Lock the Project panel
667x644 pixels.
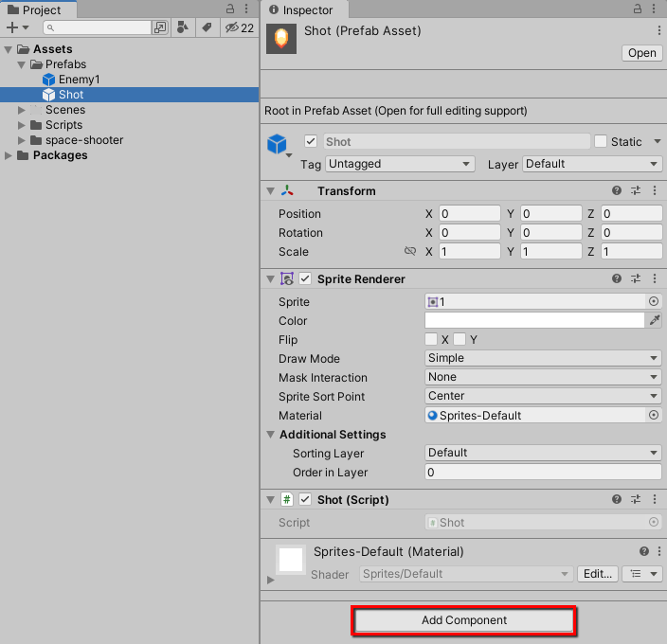(x=230, y=9)
